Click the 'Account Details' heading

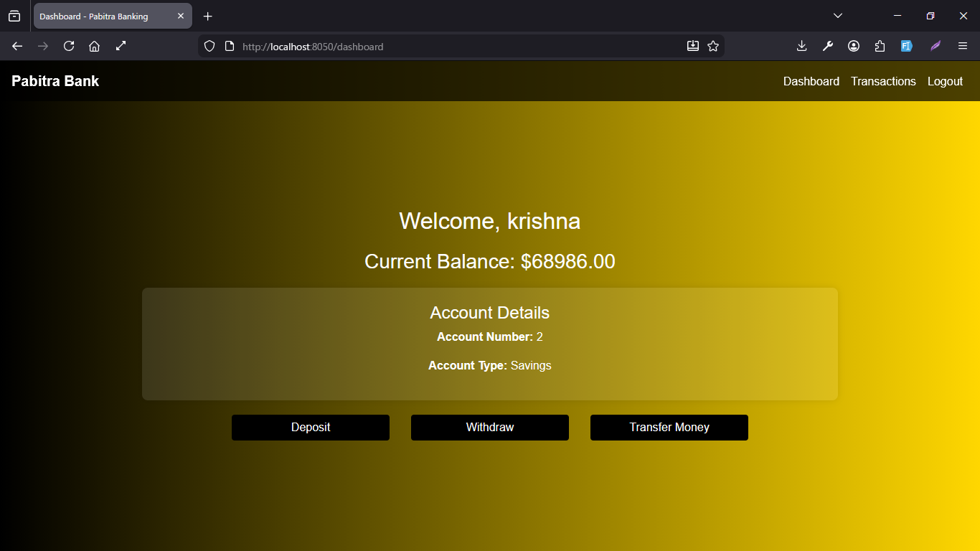[x=490, y=313]
